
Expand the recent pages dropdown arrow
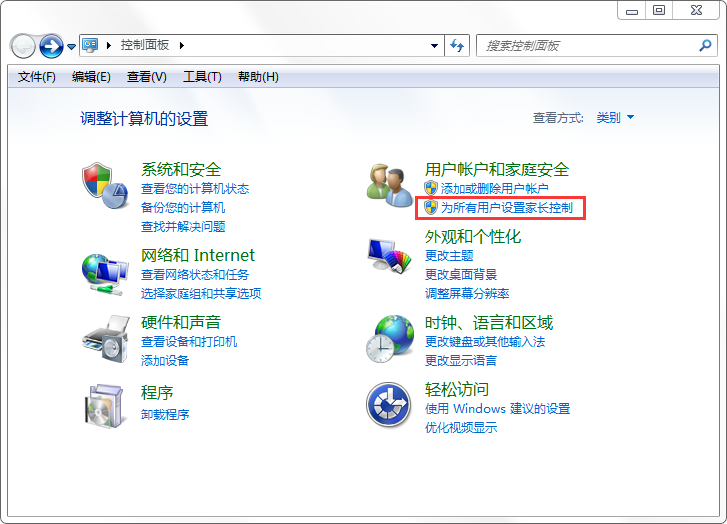coord(71,46)
